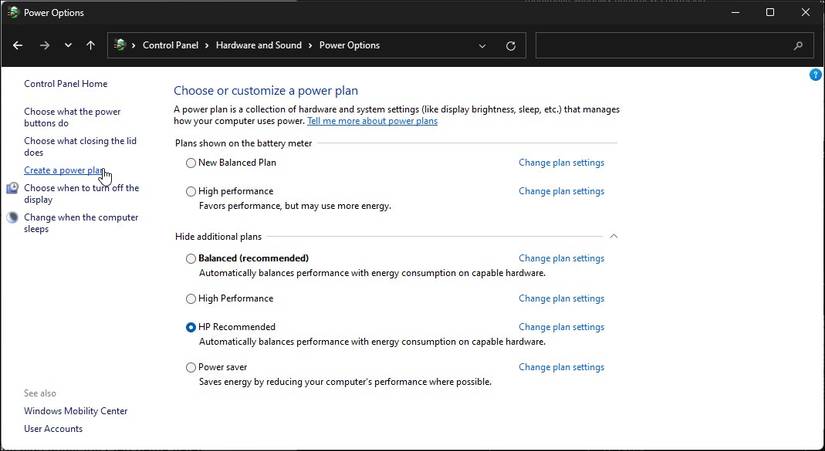Screen dimensions: 825x451
Task: Click the Create a power plan link
Action: [64, 171]
